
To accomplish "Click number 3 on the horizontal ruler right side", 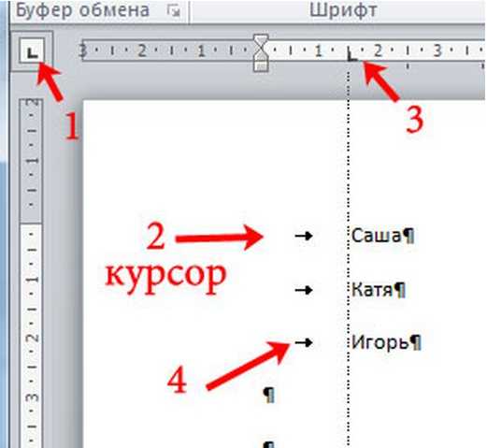I will coord(437,51).
